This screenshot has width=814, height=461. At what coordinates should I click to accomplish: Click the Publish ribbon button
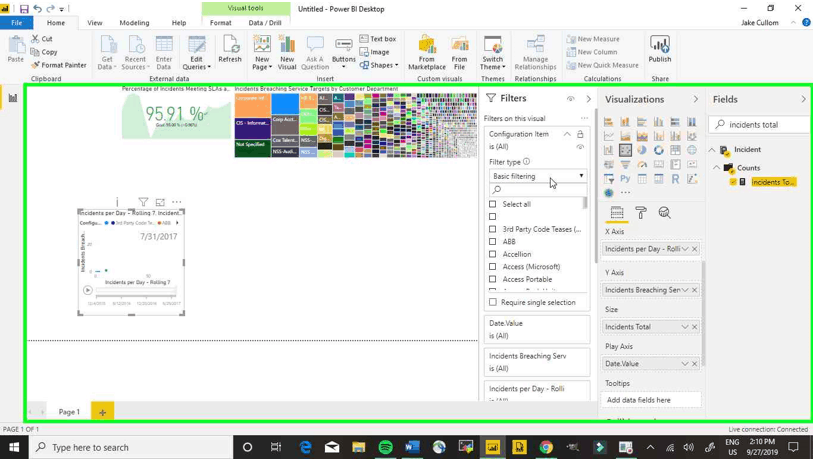[x=660, y=49]
